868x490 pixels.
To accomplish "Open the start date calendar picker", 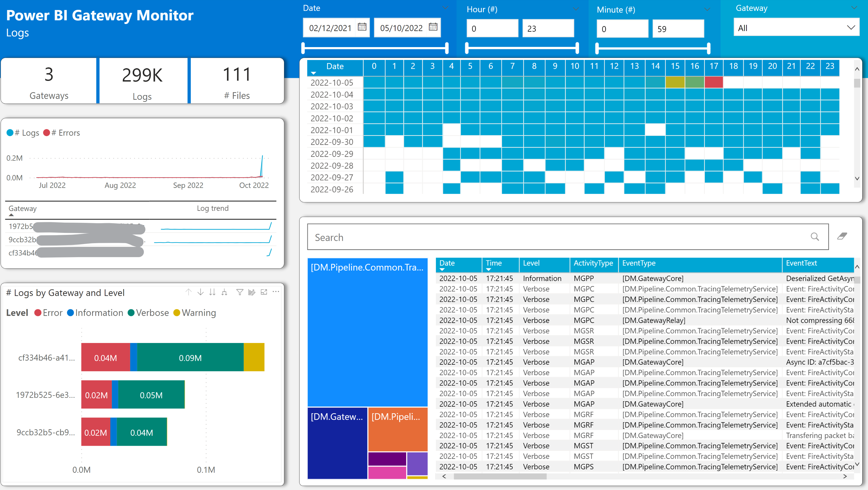I will coord(362,27).
